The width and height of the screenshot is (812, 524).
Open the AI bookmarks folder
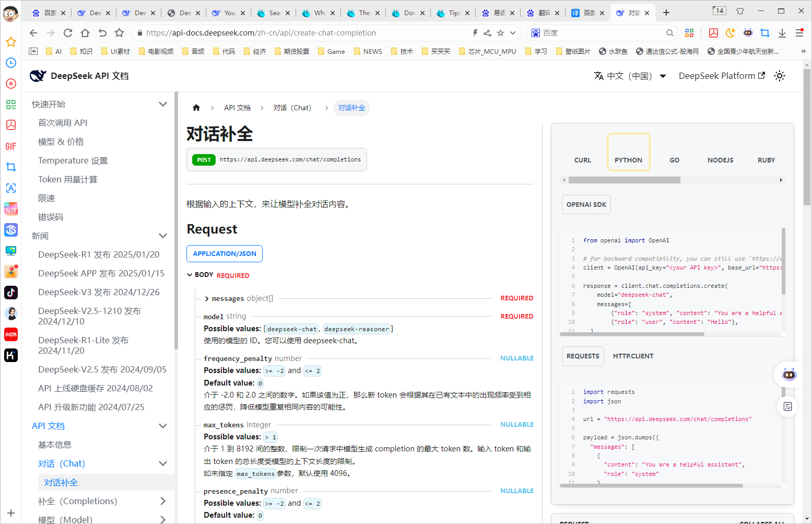[54, 51]
